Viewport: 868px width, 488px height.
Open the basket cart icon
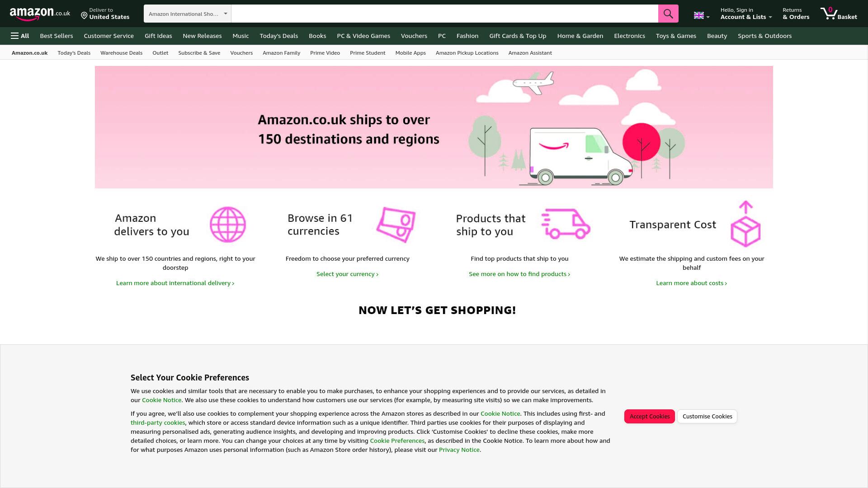[839, 14]
